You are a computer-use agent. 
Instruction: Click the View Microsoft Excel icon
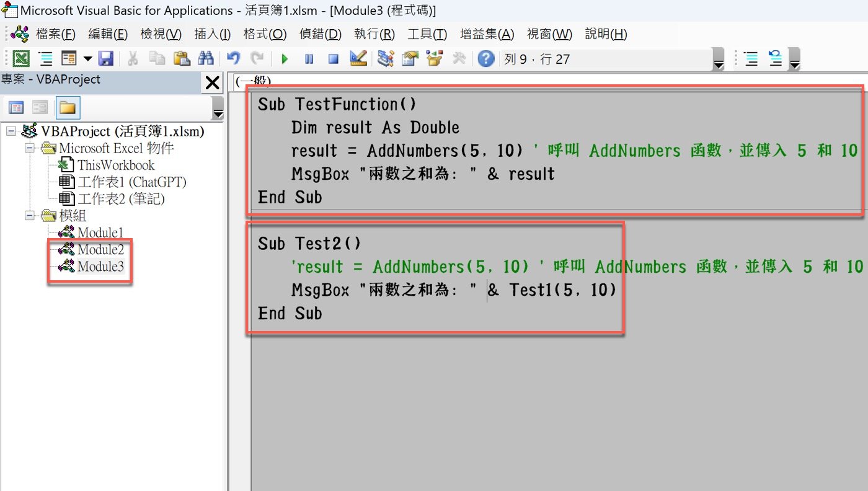tap(21, 59)
